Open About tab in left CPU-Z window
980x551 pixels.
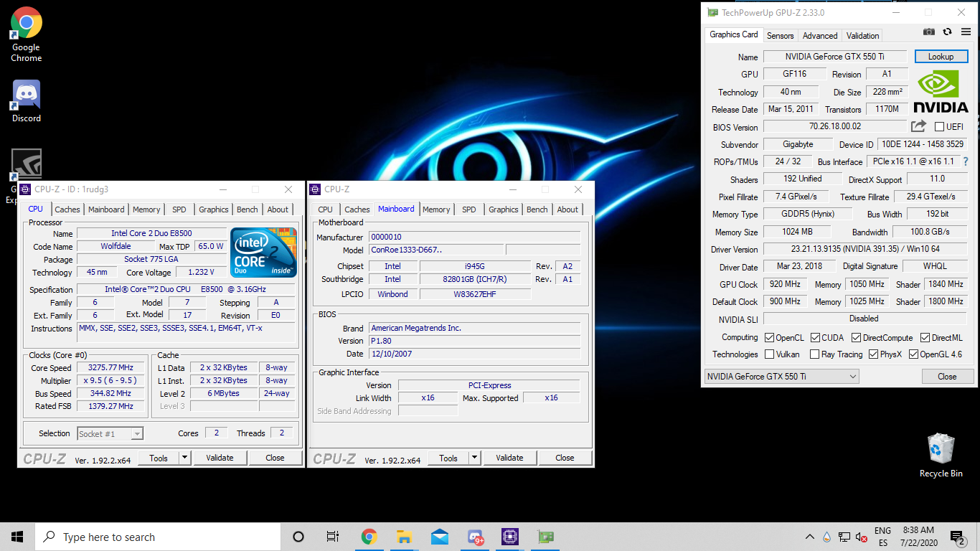click(278, 209)
